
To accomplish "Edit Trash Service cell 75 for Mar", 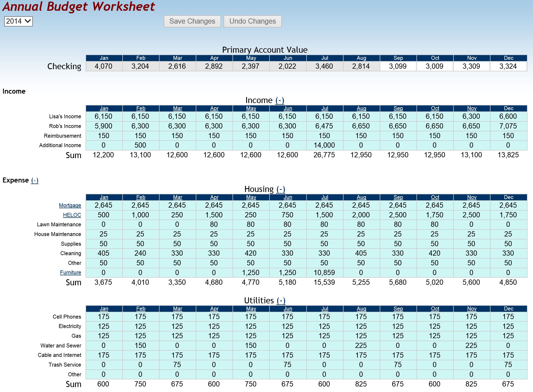I will pyautogui.click(x=177, y=365).
